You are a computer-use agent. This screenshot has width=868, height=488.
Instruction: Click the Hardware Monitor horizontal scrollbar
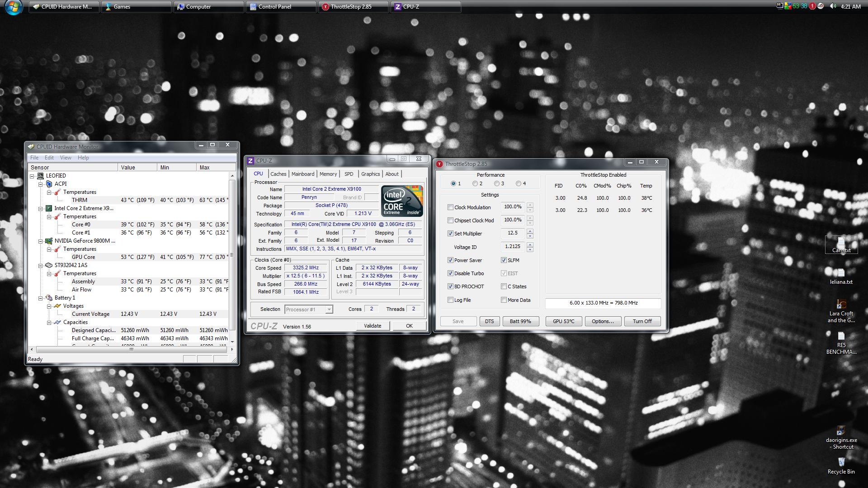click(132, 349)
